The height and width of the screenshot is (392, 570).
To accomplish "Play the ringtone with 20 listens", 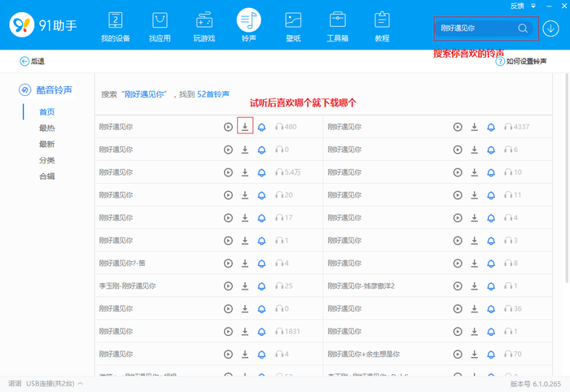I will 228,195.
